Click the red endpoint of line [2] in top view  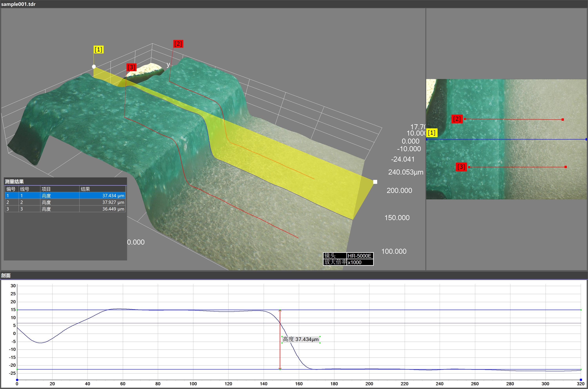[x=563, y=120]
